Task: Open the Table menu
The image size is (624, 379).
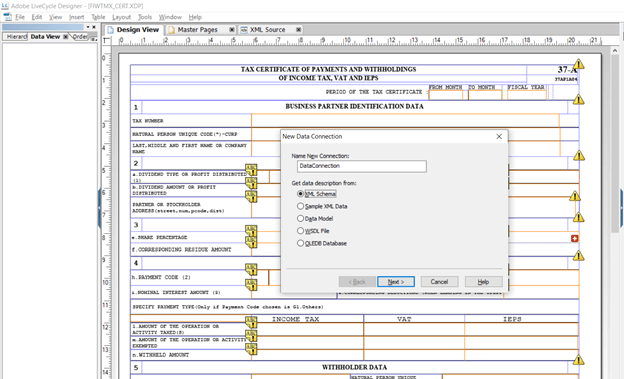Action: pos(98,17)
